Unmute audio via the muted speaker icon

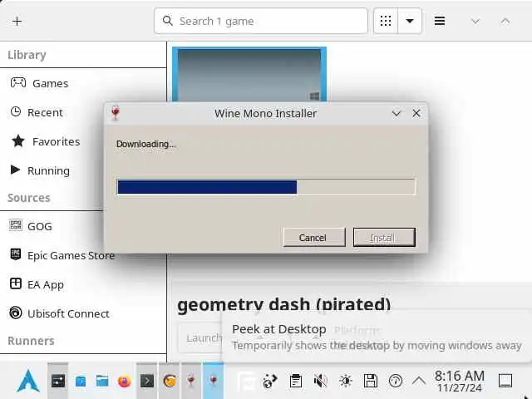click(x=320, y=381)
